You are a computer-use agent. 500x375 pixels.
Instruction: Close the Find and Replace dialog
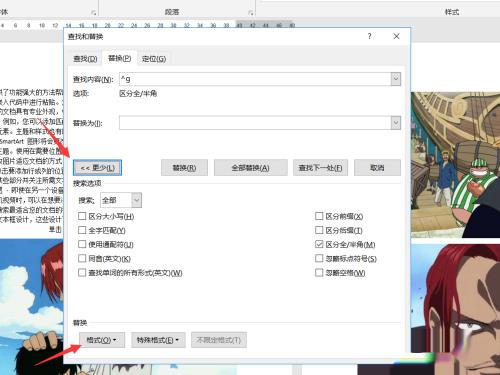[396, 36]
